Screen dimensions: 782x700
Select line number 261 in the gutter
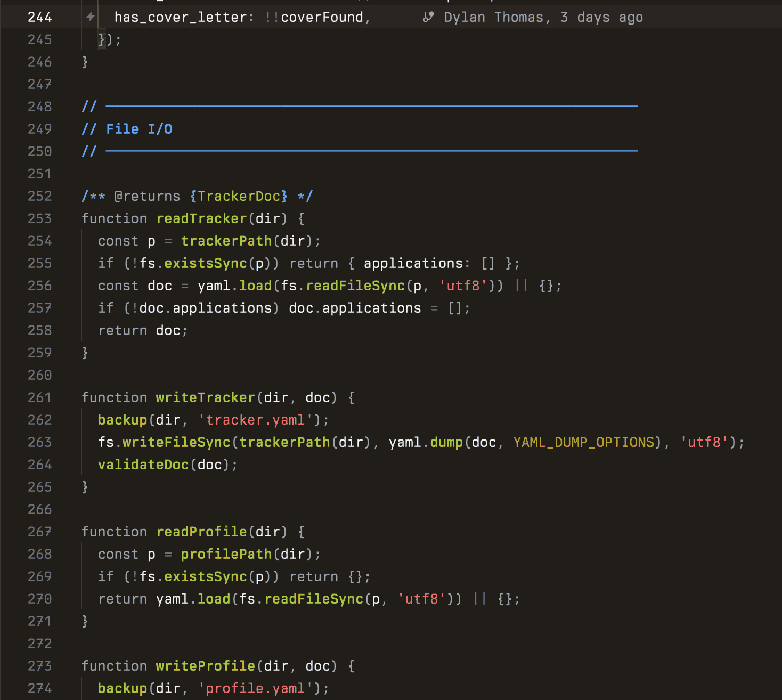click(x=39, y=397)
